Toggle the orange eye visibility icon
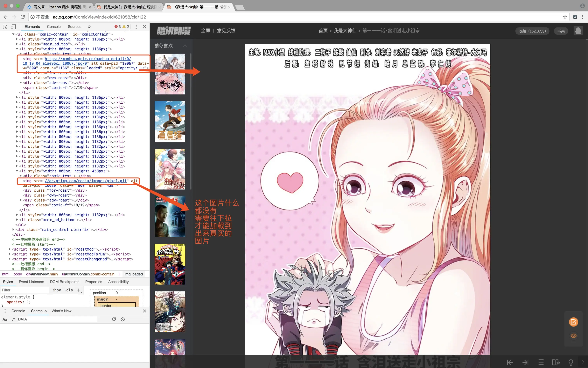Viewport: 588px width, 368px height. point(573,336)
